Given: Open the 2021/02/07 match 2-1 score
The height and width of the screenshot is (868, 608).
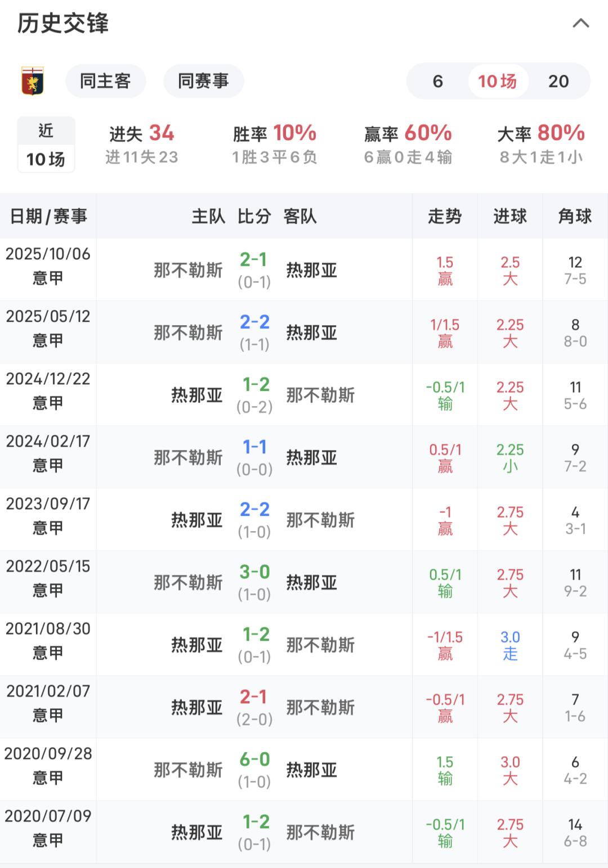Looking at the screenshot, I should pos(253,697).
